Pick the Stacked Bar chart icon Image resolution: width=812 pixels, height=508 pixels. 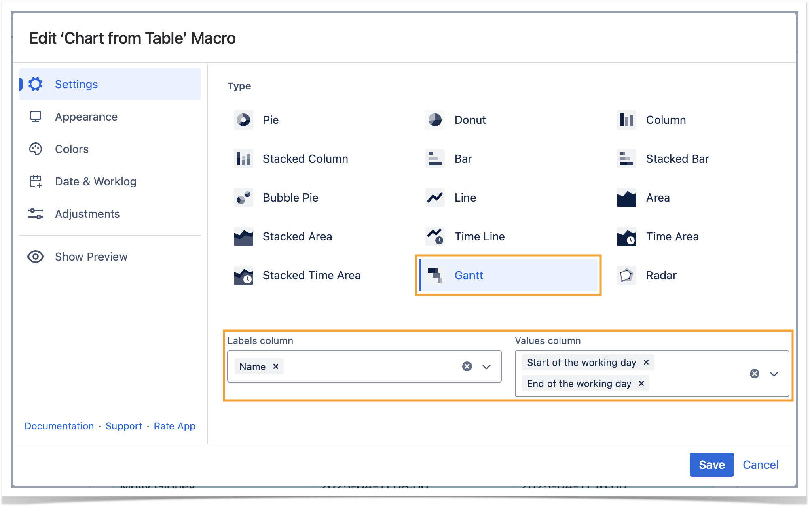tap(626, 159)
